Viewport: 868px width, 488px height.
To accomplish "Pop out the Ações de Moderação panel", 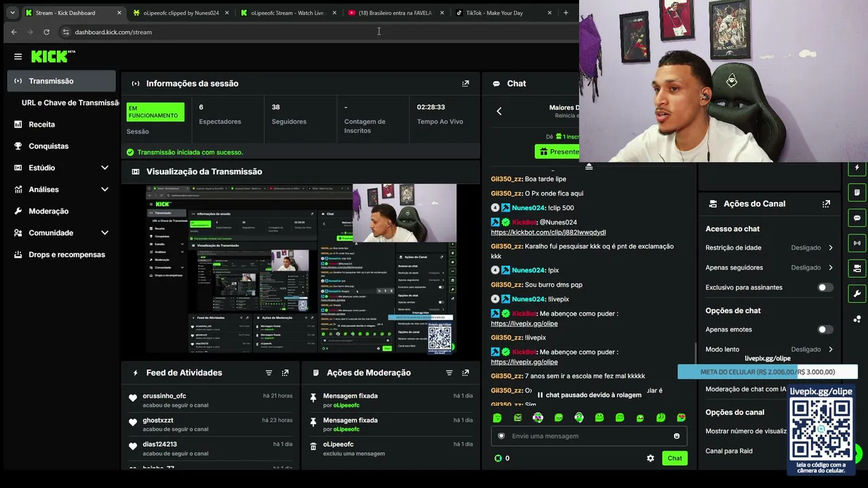I will pos(465,373).
